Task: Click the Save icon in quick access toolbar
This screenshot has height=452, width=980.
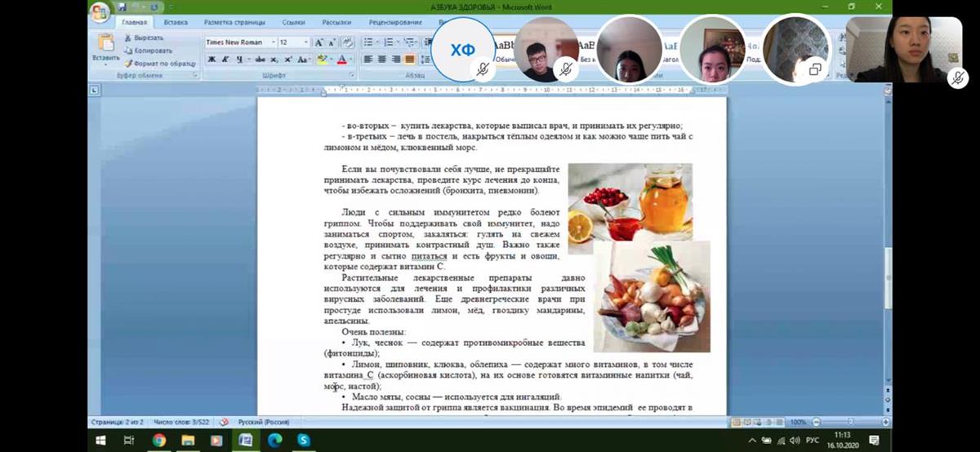Action: coord(120,7)
